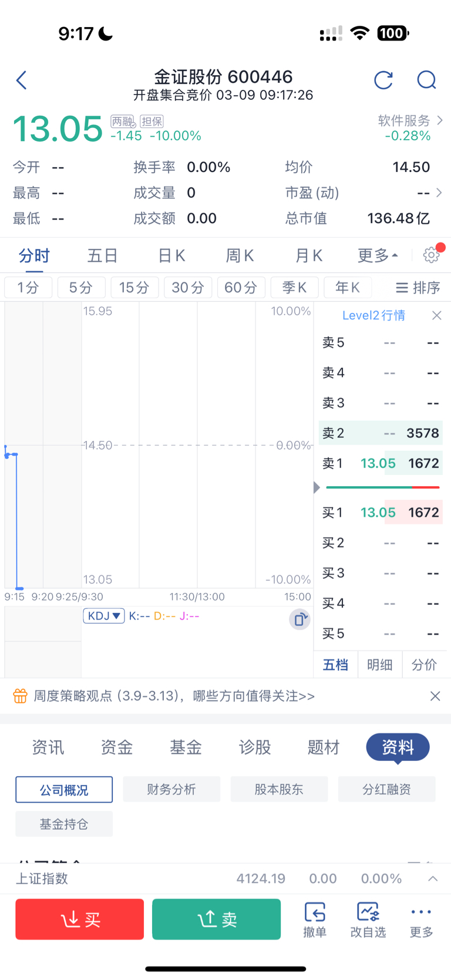Open the weekly strategy 周度策略观点 link

174,696
